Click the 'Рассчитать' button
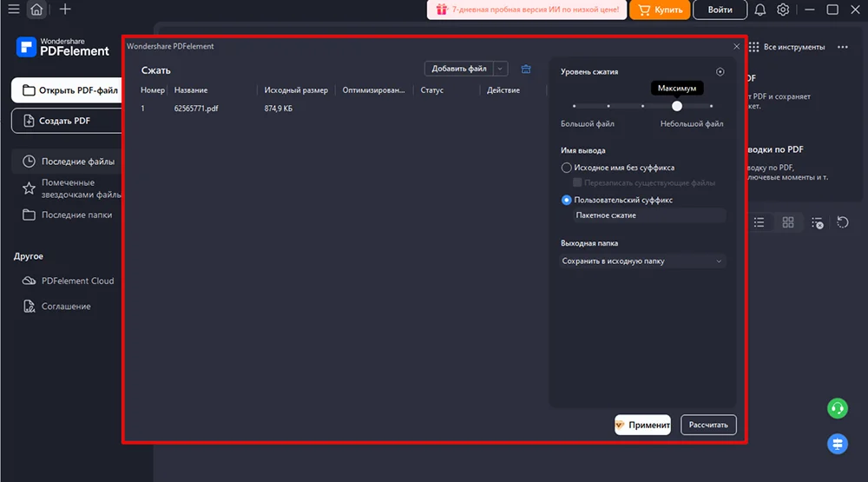 (708, 425)
